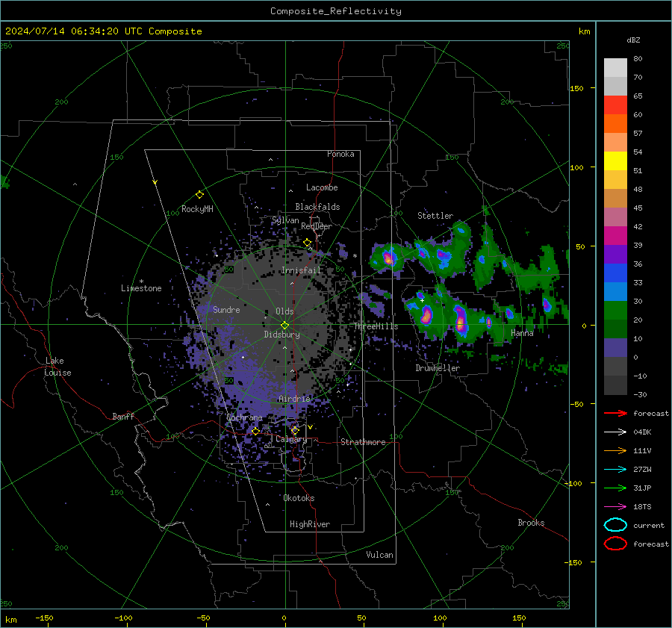Select the yellow diamond marker near RedDeer
The height and width of the screenshot is (628, 672).
point(307,243)
